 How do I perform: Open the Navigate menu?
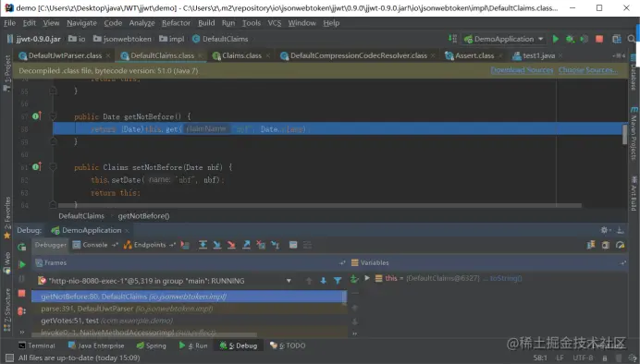[x=81, y=23]
